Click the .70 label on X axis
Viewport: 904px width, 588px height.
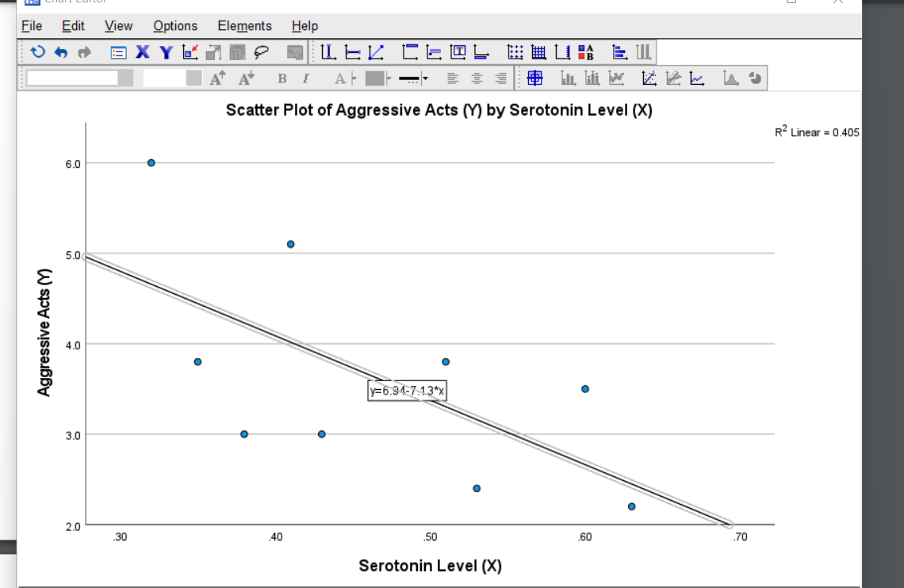click(741, 537)
